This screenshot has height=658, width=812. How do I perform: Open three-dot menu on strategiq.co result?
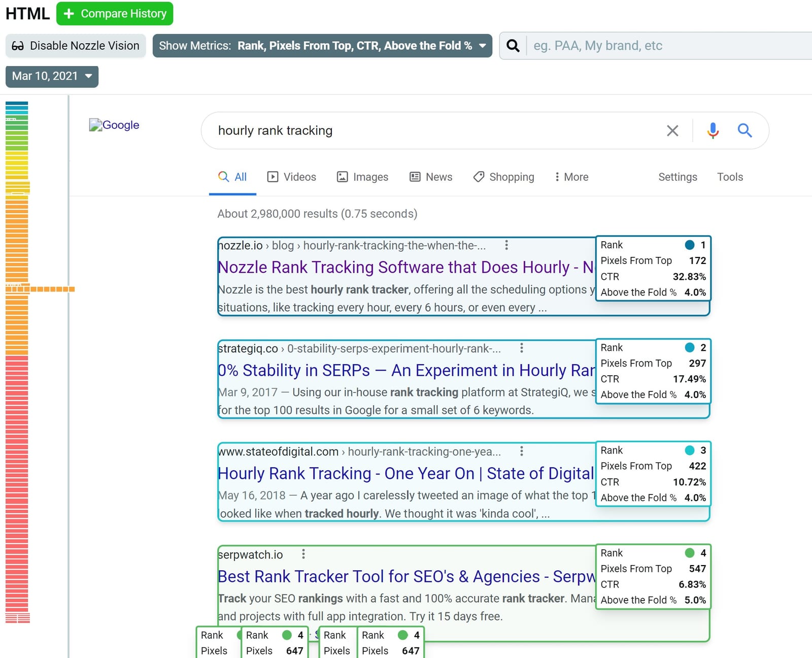click(x=522, y=348)
